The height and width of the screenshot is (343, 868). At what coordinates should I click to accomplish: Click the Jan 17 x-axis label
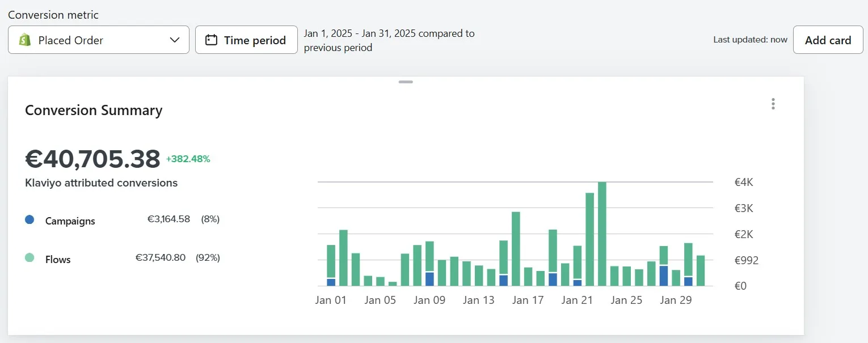click(x=528, y=300)
